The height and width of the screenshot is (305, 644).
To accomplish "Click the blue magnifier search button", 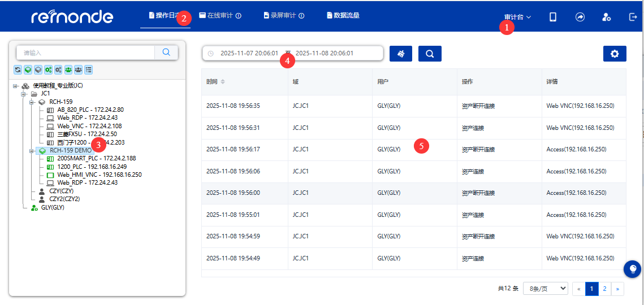I will [x=430, y=54].
